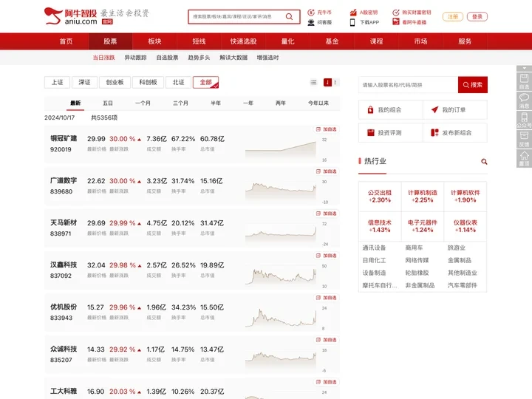532x399 pixels.
Task: Open stock 工大科雅 name
Action: 64,391
